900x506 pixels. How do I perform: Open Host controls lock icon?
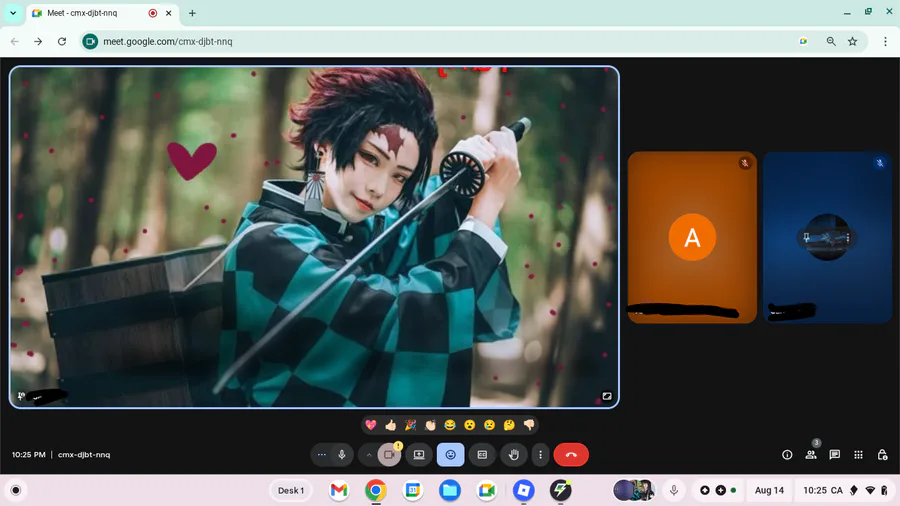[883, 455]
